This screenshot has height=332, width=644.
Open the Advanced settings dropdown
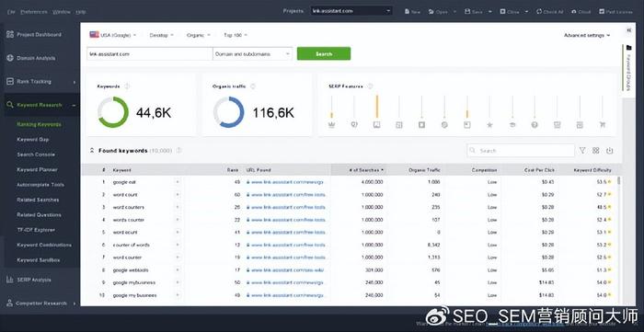[x=587, y=35]
